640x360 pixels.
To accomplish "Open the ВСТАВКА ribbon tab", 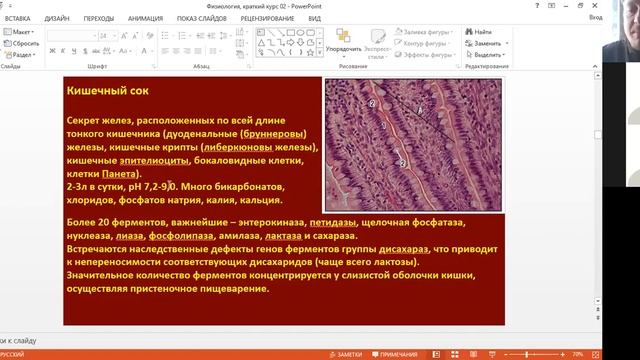I will 18,18.
